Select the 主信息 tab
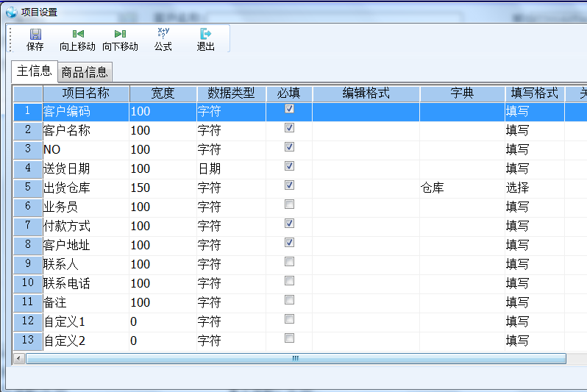The image size is (587, 392). 34,71
